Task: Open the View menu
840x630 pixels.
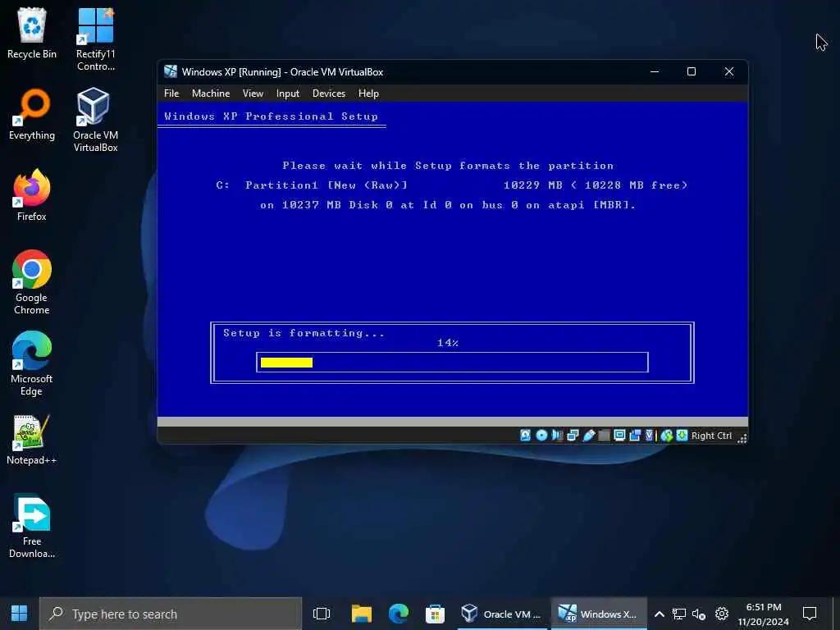Action: point(253,94)
